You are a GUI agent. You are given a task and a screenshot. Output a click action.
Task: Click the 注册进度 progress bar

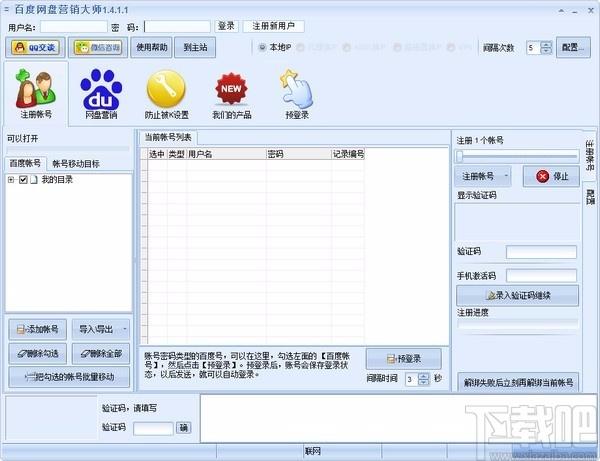point(517,324)
